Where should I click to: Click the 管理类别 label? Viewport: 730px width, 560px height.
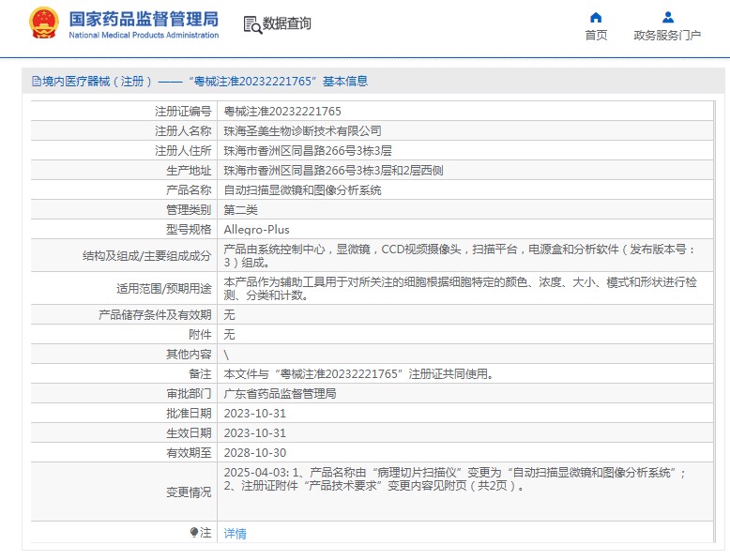[189, 210]
